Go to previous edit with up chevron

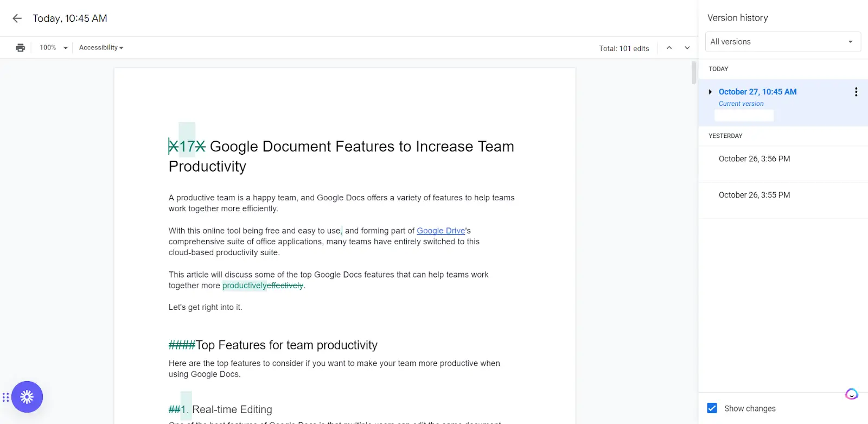click(x=669, y=48)
